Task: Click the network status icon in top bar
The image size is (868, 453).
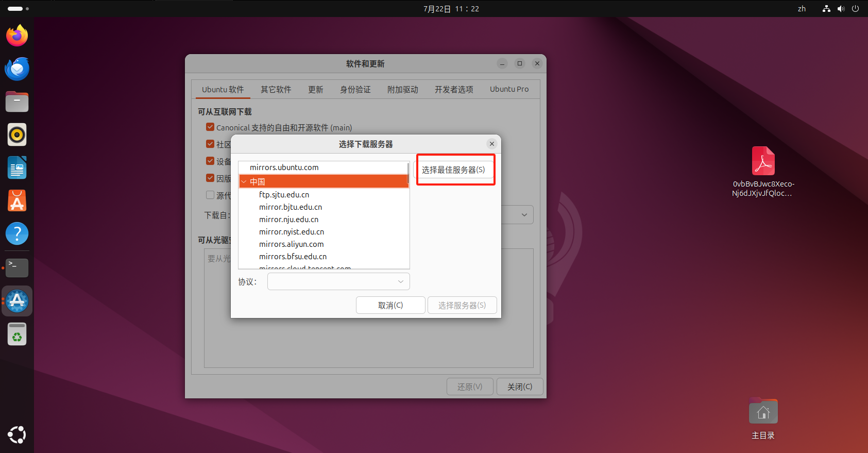Action: point(826,9)
